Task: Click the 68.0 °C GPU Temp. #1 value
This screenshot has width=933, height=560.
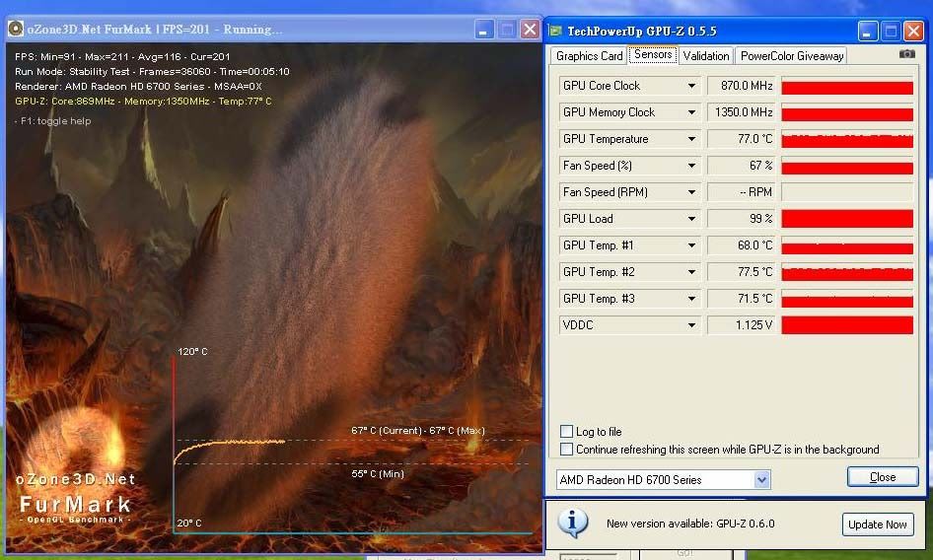Action: 742,245
